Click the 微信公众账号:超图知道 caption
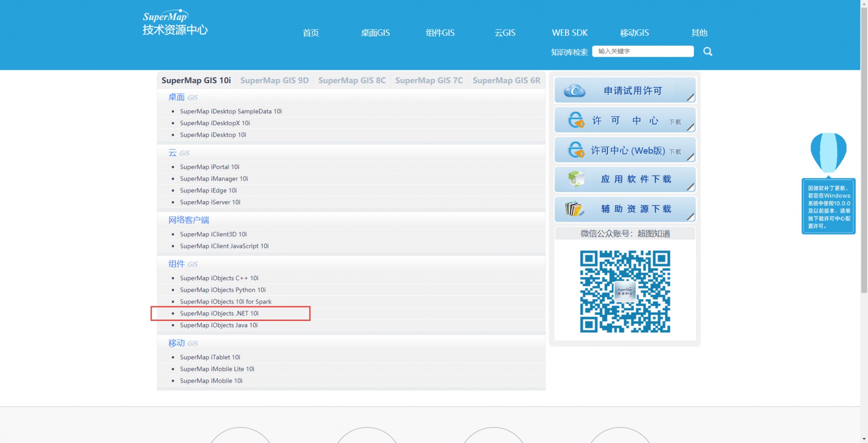 [625, 234]
